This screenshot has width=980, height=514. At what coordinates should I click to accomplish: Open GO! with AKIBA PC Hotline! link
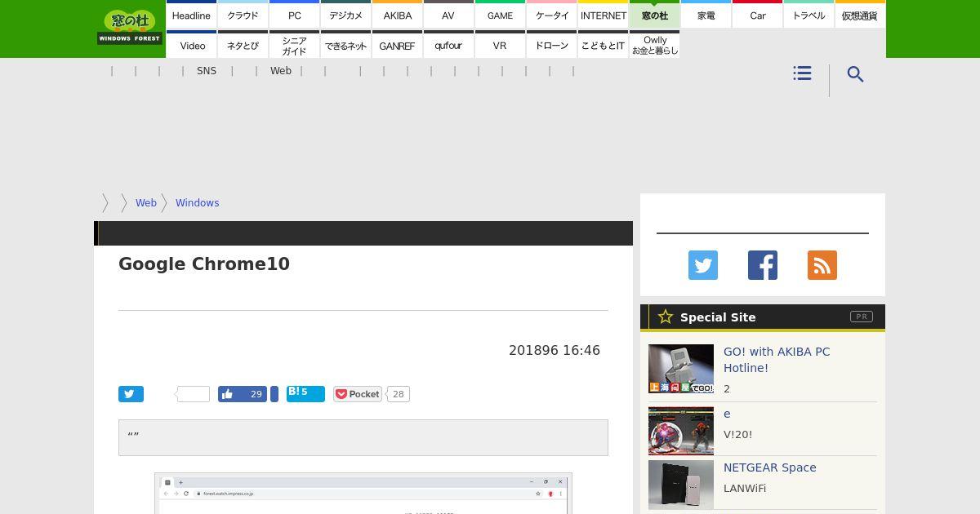[777, 360]
